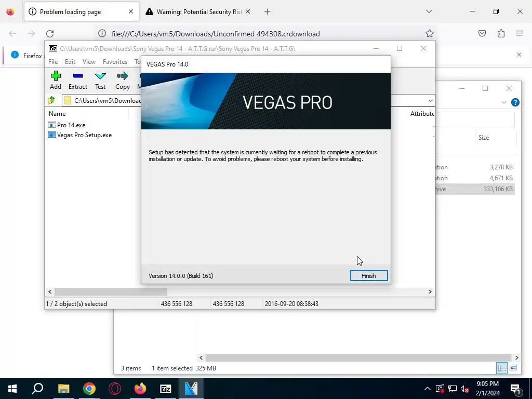Open the Favorites menu in 7-Zip
The height and width of the screenshot is (399, 532).
click(x=115, y=62)
